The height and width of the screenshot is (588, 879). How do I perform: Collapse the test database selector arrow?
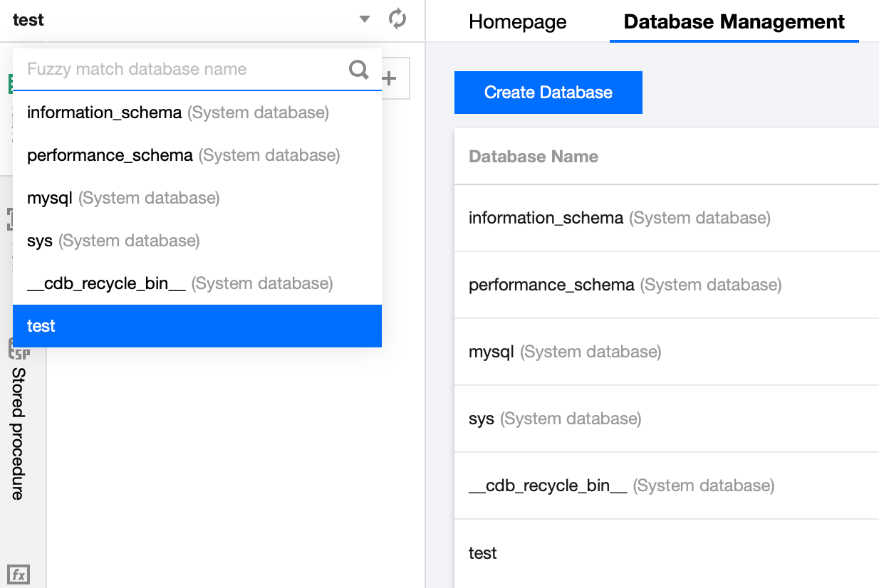click(365, 19)
